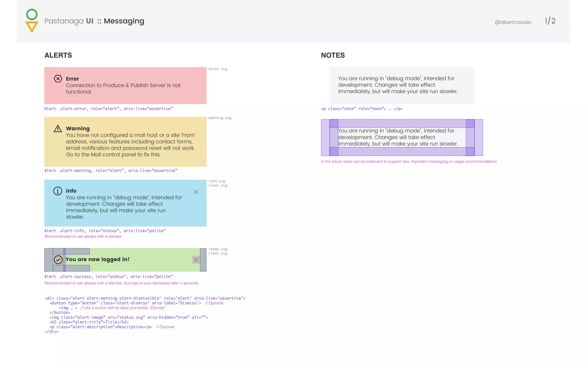
Task: Click the error hexagon icon in the red alert
Action: pos(58,78)
